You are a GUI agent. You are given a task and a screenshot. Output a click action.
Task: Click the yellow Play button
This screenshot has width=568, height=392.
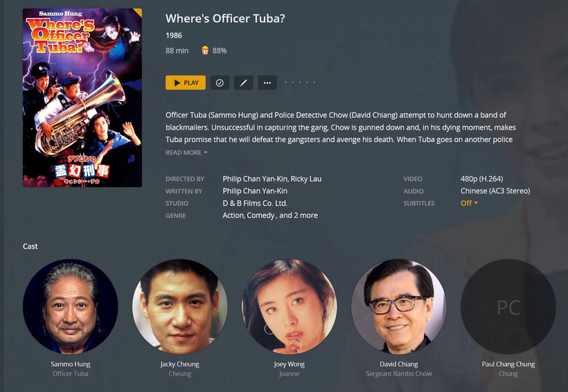(x=186, y=82)
